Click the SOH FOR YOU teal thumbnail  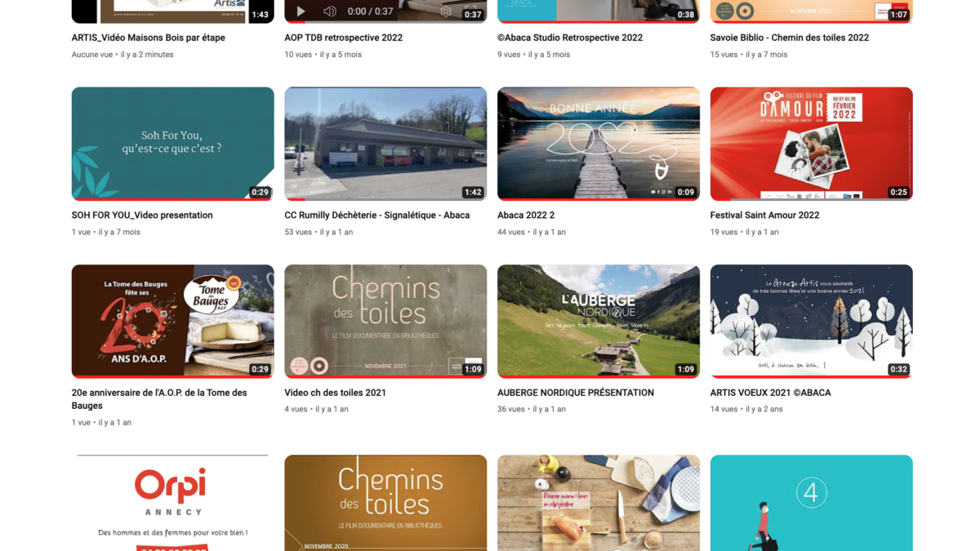click(173, 144)
